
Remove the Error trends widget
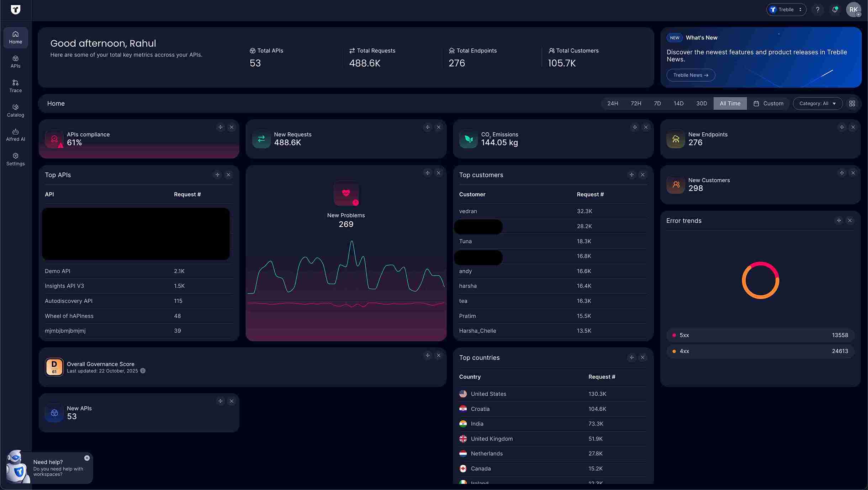coord(850,221)
